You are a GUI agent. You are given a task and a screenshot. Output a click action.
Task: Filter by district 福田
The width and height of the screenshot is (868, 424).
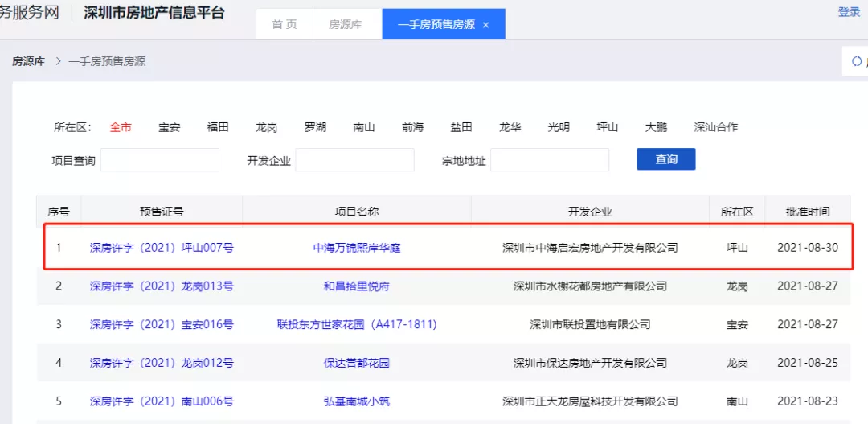coord(218,127)
